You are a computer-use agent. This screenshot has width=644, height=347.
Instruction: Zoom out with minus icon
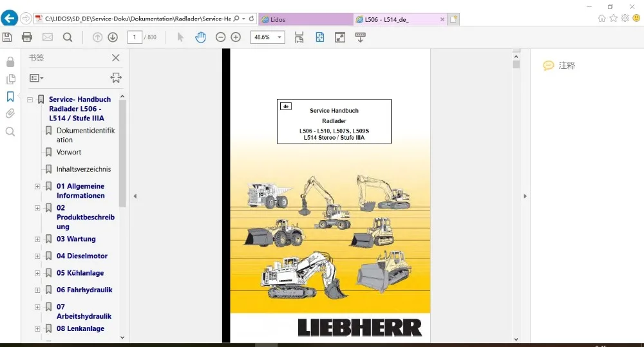tap(220, 37)
